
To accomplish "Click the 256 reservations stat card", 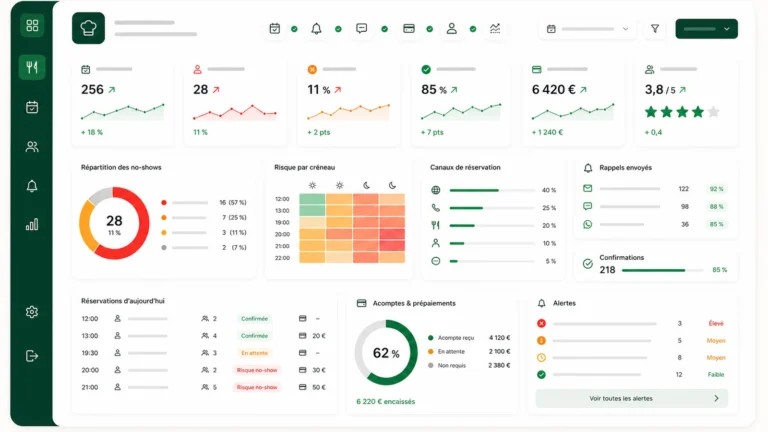I will [x=122, y=103].
